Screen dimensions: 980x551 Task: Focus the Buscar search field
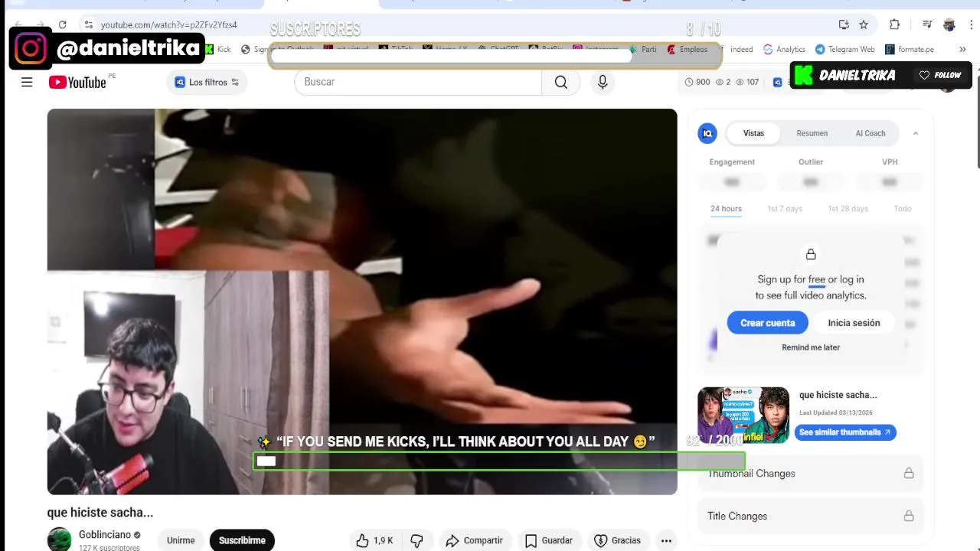(x=417, y=82)
